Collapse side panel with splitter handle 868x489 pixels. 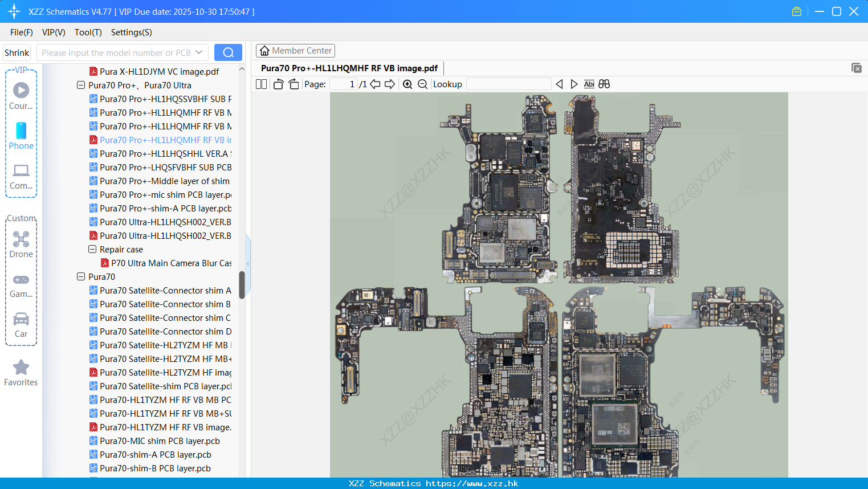(248, 263)
